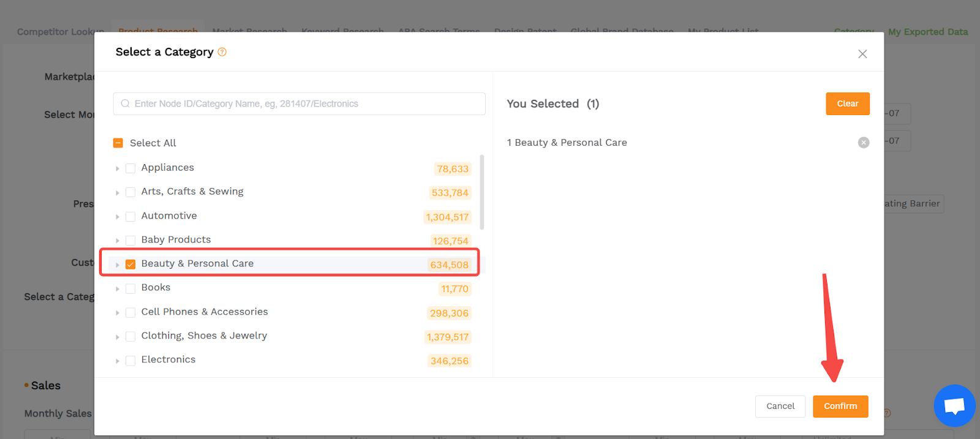Toggle the Select All checkbox
The width and height of the screenshot is (980, 439).
click(118, 143)
